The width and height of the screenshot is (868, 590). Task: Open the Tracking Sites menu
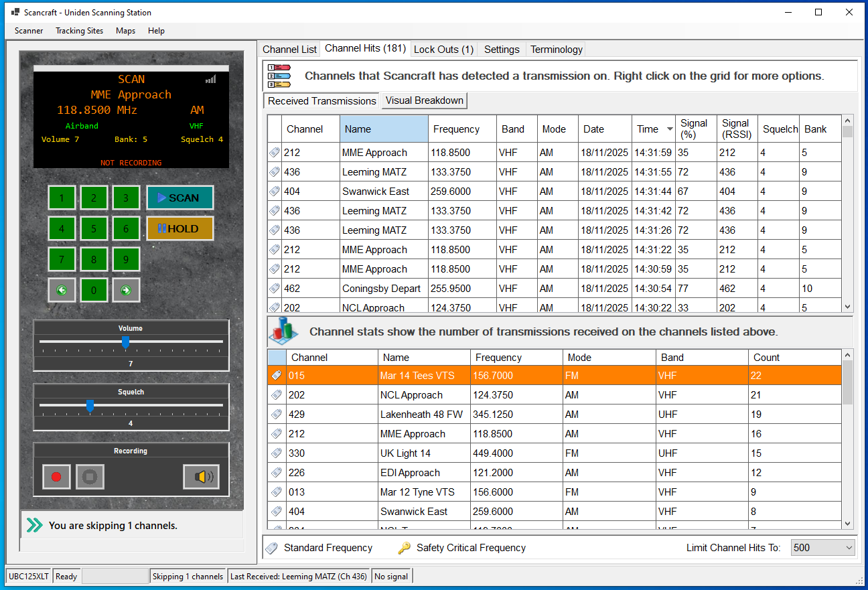79,31
